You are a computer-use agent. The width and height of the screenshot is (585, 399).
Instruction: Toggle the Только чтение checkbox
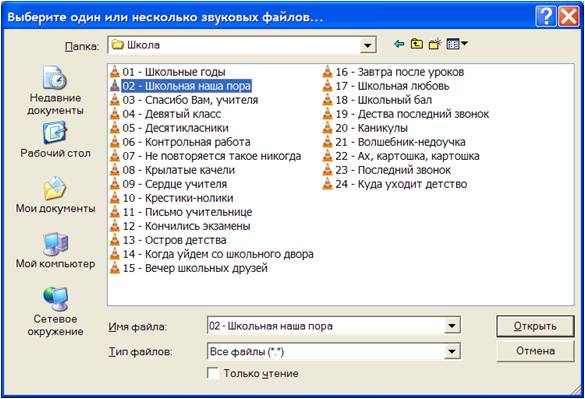(x=213, y=373)
